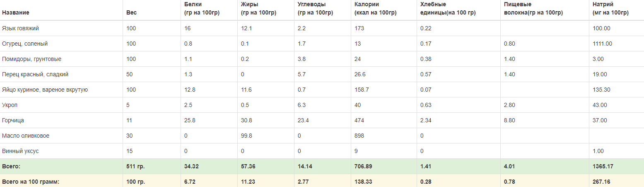Click the Вес column header
This screenshot has width=644, height=187.
(131, 12)
